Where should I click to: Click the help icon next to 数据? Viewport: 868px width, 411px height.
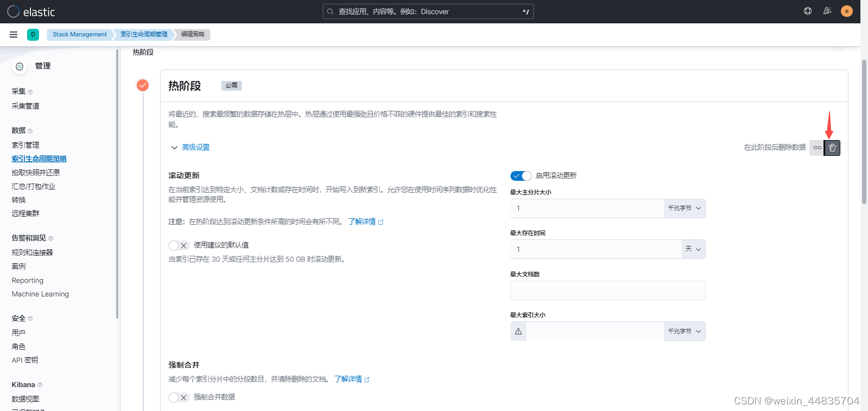coord(30,131)
